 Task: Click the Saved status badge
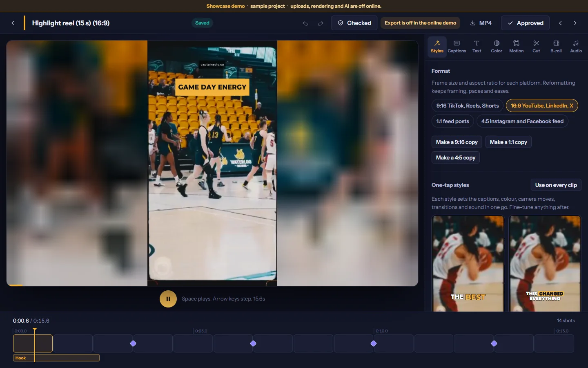202,23
